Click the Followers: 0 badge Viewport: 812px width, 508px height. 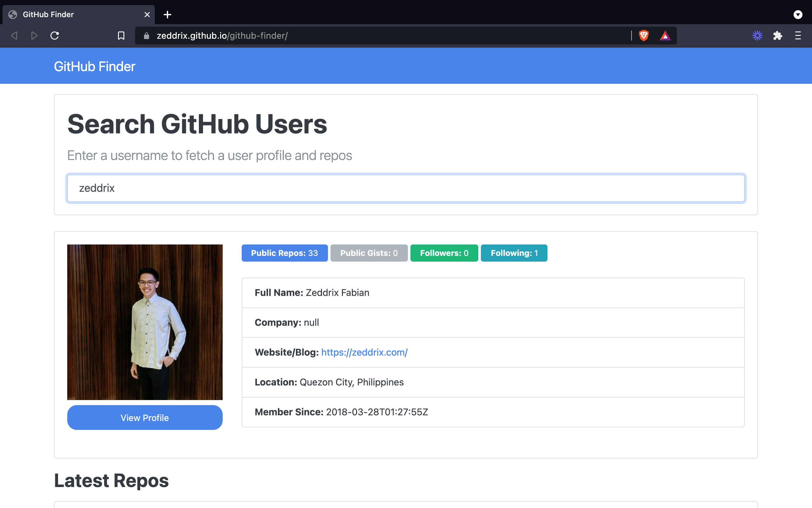click(444, 253)
